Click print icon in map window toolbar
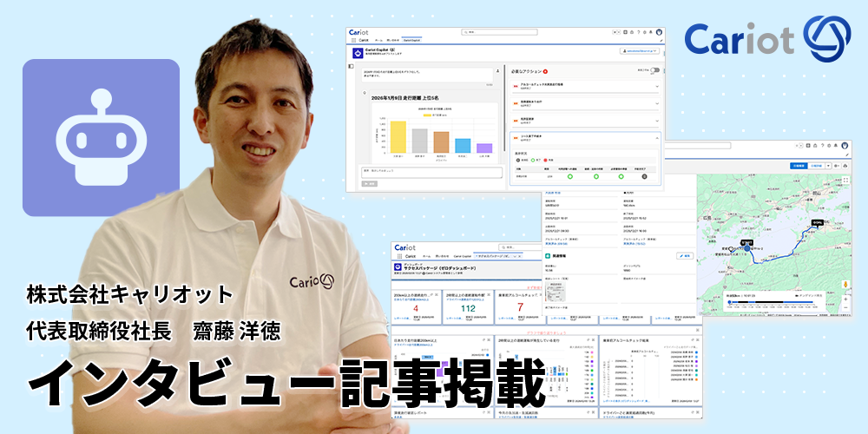Viewport: 868px width, 434px height. coord(845,166)
